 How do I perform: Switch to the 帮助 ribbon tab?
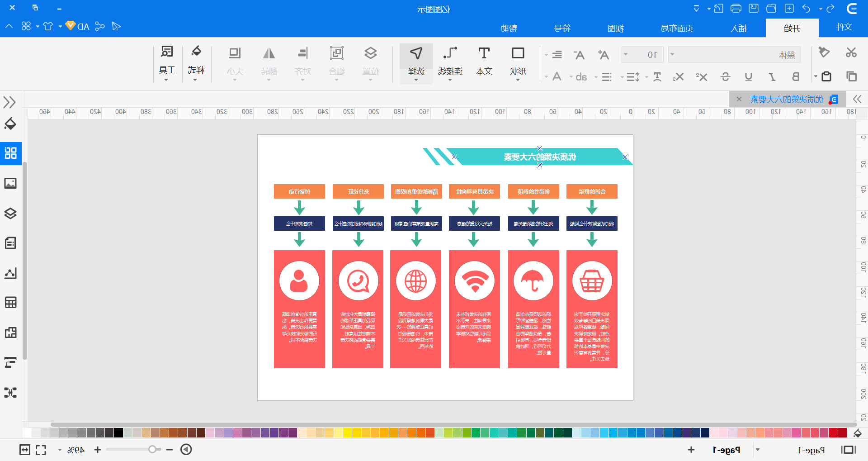pos(509,28)
